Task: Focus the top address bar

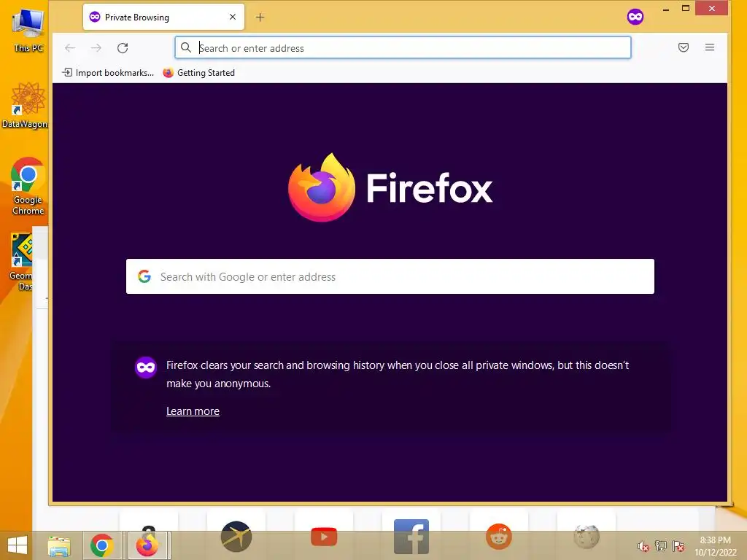Action: (x=403, y=47)
